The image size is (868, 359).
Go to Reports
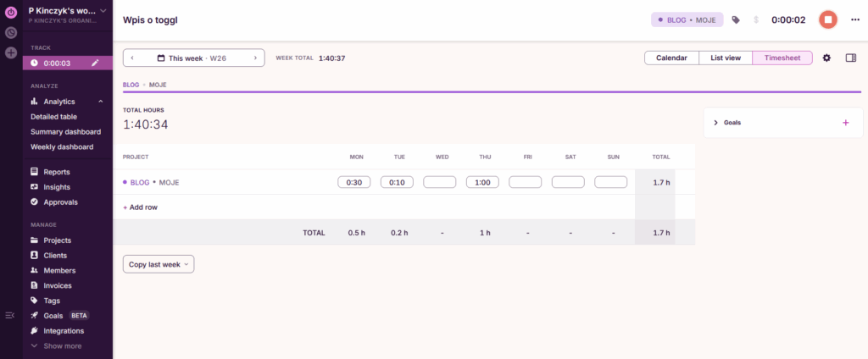[x=57, y=172]
